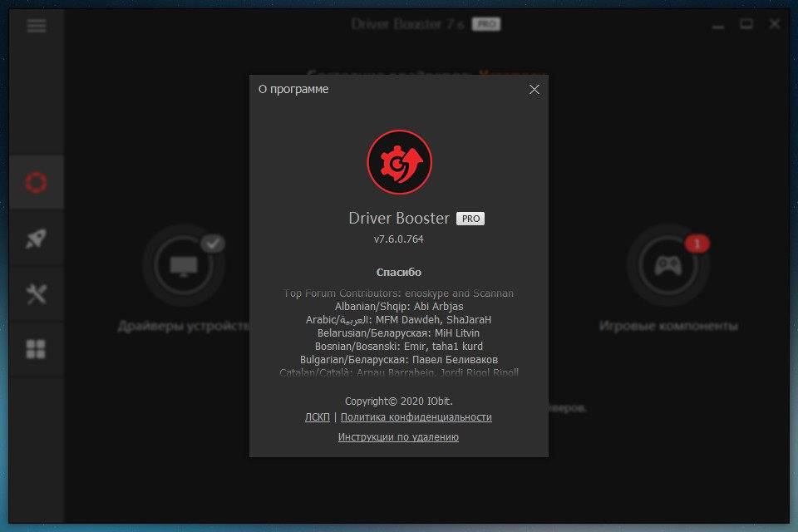Click Albanian/Shqip: Abi Arbjas line
Image resolution: width=798 pixels, height=532 pixels.
399,307
